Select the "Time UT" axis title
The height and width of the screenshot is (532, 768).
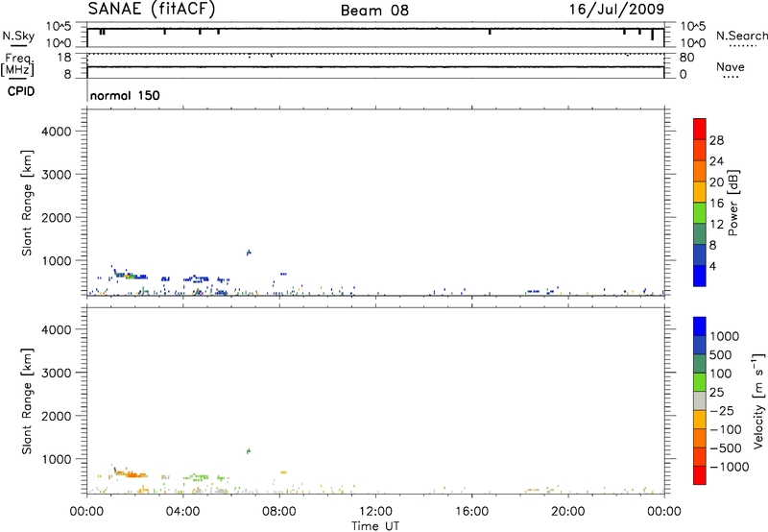pyautogui.click(x=375, y=526)
